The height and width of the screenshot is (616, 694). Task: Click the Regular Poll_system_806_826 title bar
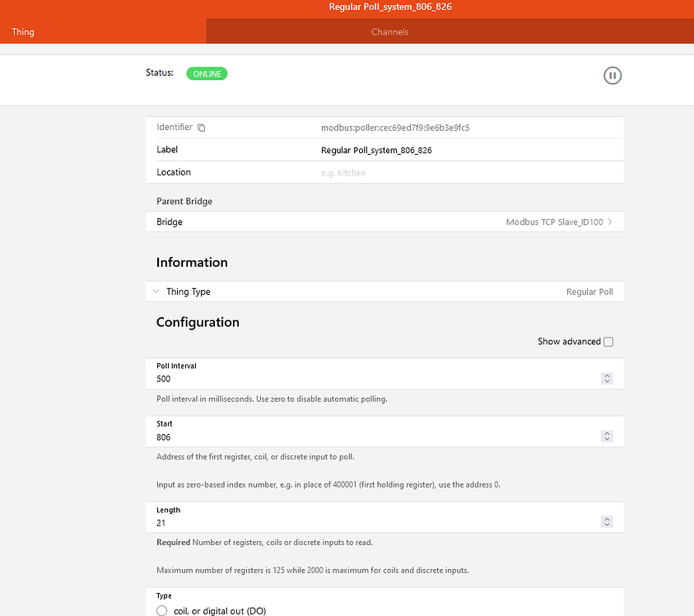click(x=389, y=7)
